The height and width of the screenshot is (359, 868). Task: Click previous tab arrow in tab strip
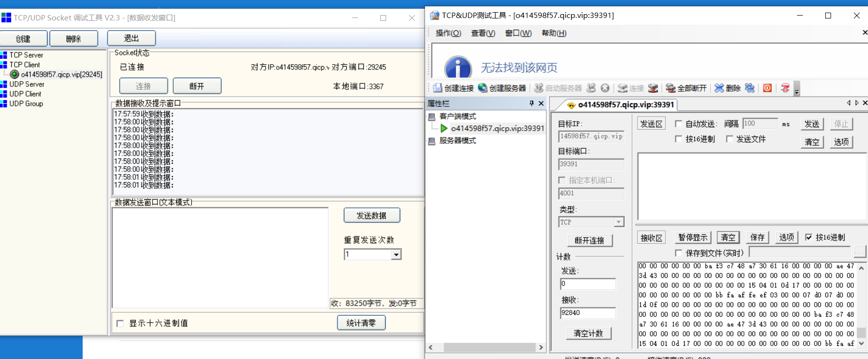click(x=849, y=103)
